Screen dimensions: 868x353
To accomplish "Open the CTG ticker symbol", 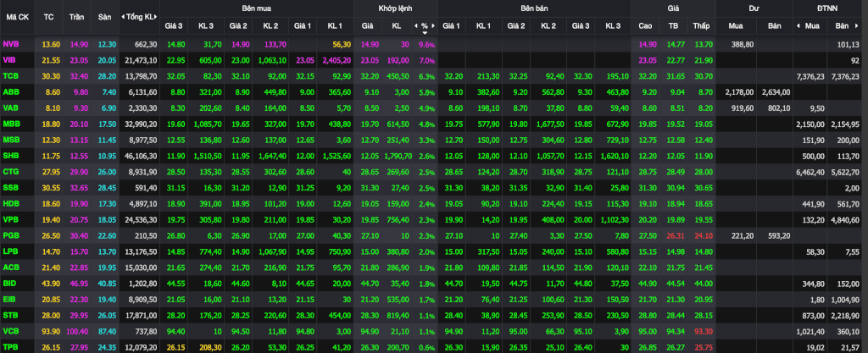I will tap(10, 172).
